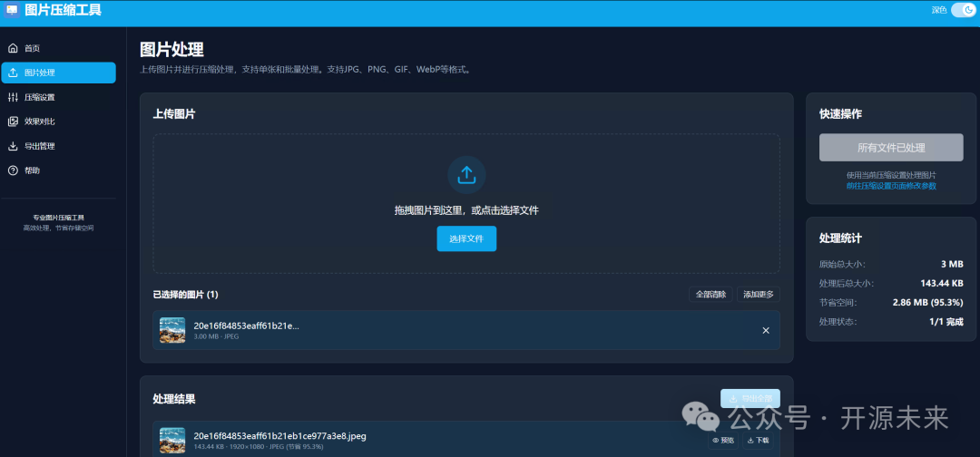
Task: Open 帮助 in the sidebar
Action: pyautogui.click(x=58, y=170)
